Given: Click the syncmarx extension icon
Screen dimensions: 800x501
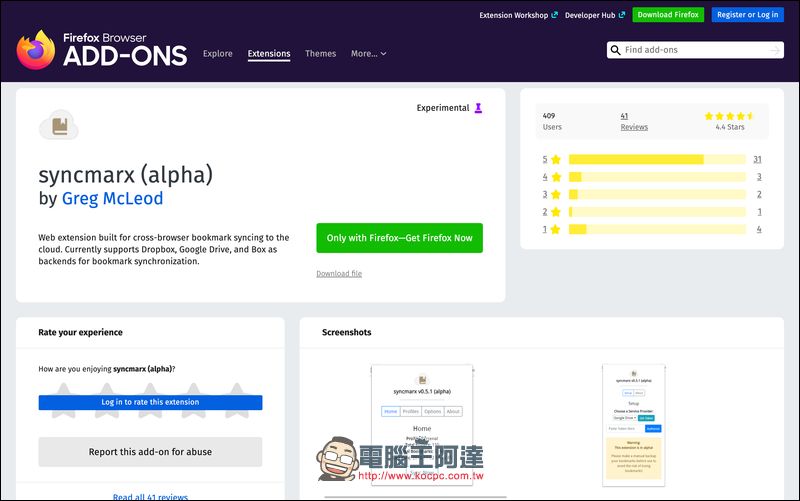Looking at the screenshot, I should [58, 125].
